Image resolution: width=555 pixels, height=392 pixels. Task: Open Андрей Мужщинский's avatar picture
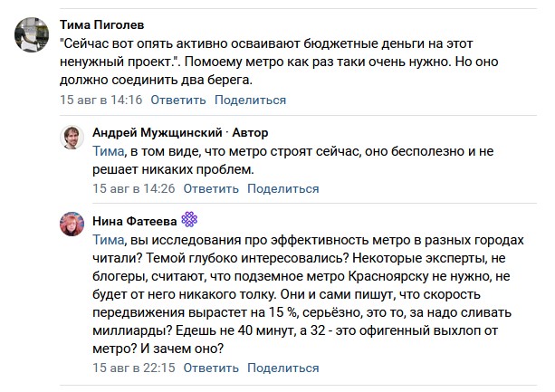coord(72,138)
